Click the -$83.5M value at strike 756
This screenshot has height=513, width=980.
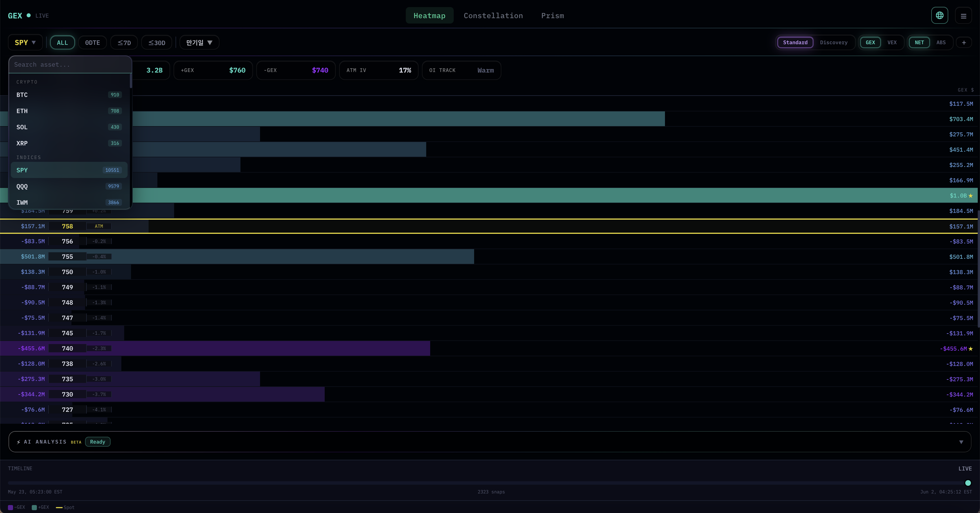(x=33, y=241)
